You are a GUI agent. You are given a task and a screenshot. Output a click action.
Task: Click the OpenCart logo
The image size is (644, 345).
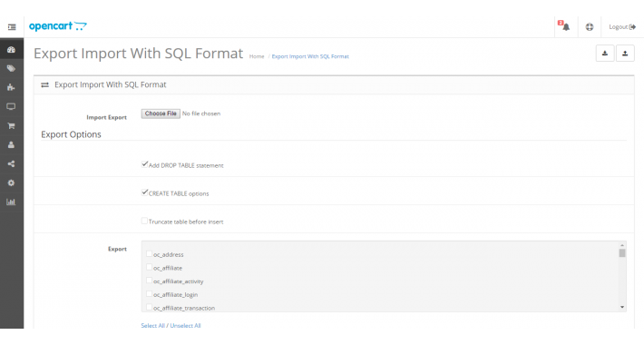click(x=58, y=26)
